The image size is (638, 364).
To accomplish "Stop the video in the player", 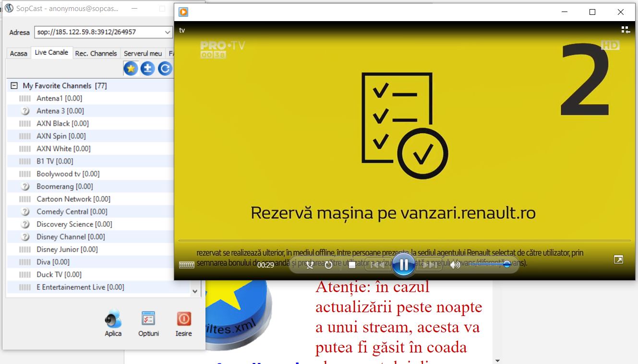I will click(352, 265).
